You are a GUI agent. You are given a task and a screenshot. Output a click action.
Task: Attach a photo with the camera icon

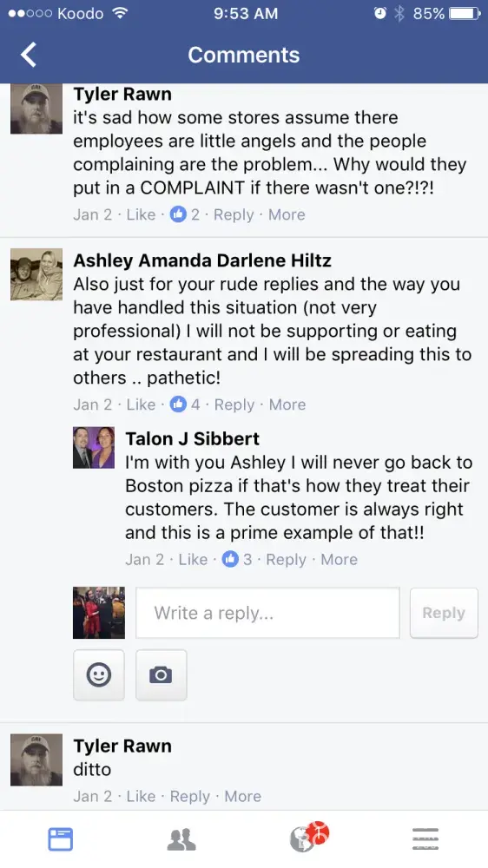(x=162, y=674)
